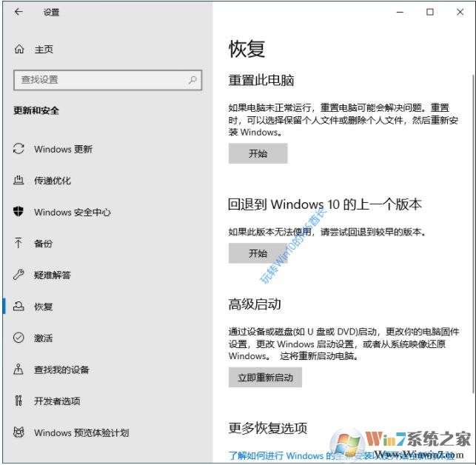Close the 设置 window
The width and height of the screenshot is (476, 465).
(460, 12)
